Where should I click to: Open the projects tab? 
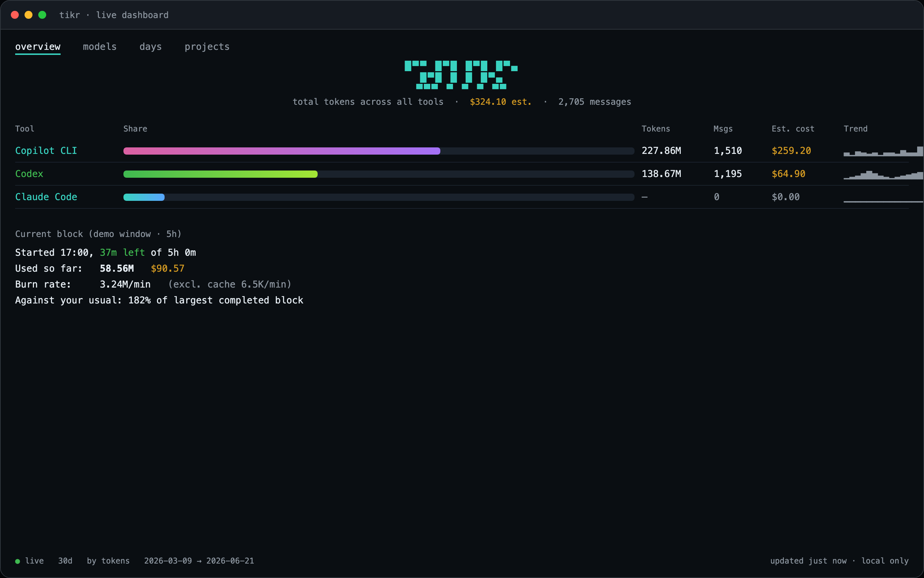pyautogui.click(x=207, y=47)
